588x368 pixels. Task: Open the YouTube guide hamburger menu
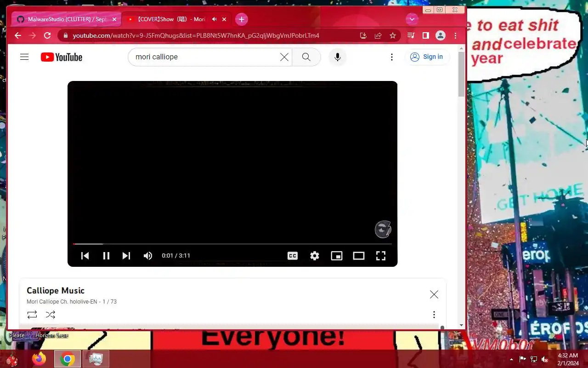24,57
